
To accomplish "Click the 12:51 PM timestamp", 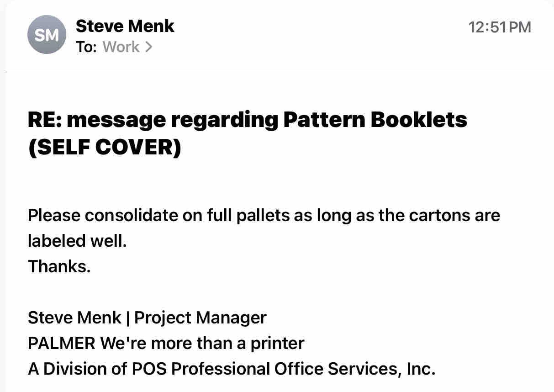I will tap(500, 27).
